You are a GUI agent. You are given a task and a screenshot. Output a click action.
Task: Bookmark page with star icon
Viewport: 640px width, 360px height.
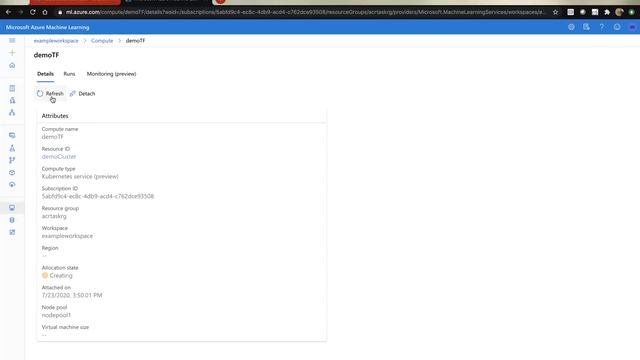555,12
